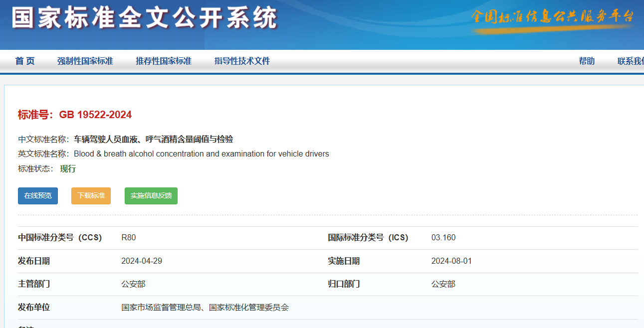The width and height of the screenshot is (644, 328).
Task: Click the 实施日期 value 2024-08-01
Action: 451,261
